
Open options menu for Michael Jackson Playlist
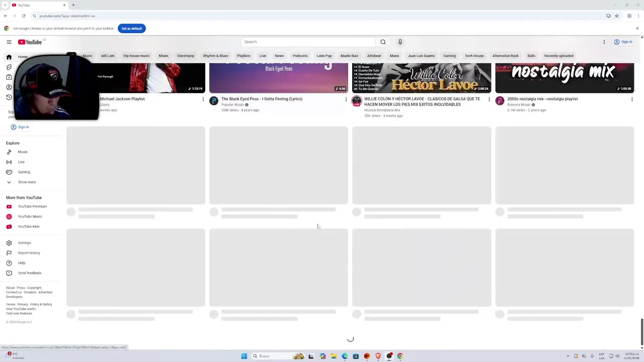pos(203,100)
